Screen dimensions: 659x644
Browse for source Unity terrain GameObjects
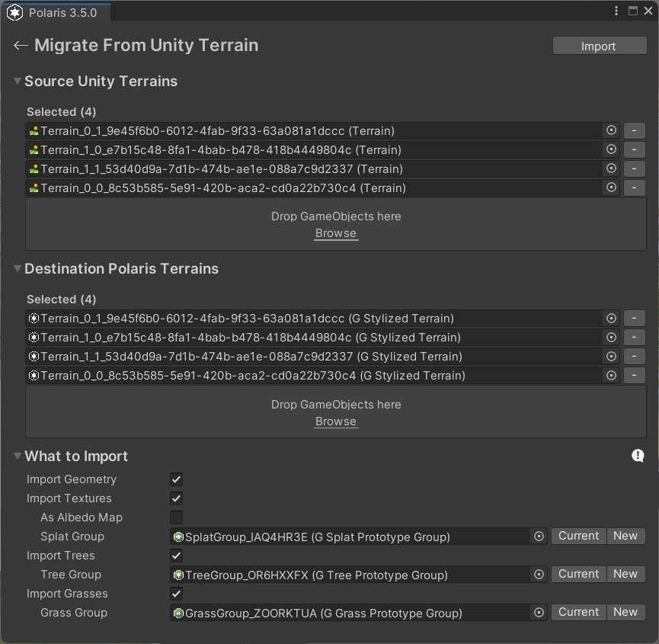[336, 233]
